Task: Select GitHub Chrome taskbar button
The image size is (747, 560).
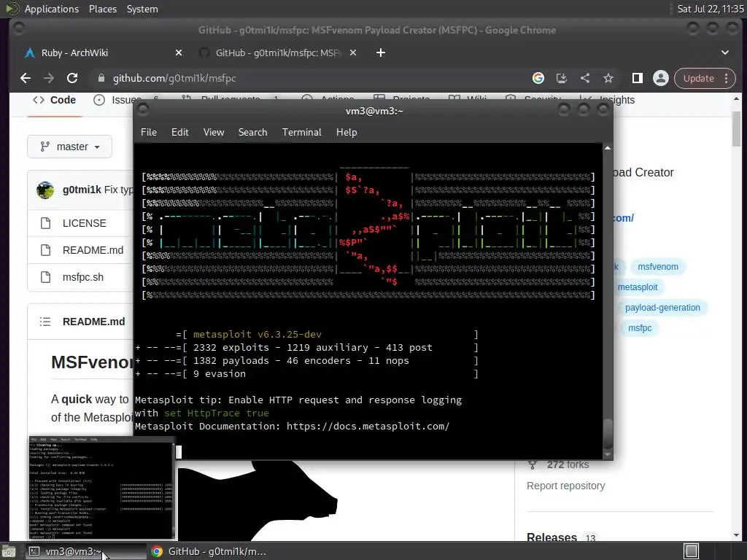Action: (209, 551)
